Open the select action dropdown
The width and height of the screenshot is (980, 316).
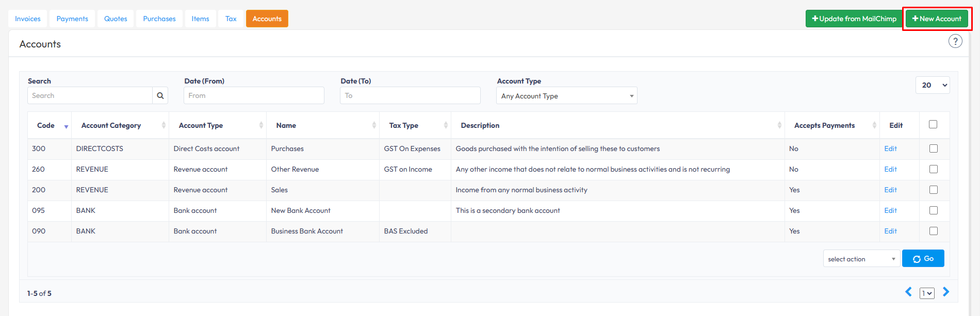click(x=861, y=259)
